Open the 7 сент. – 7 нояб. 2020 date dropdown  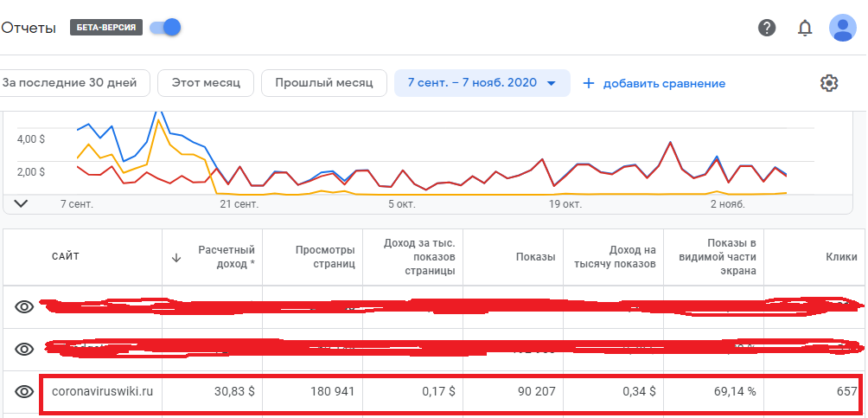coord(482,83)
